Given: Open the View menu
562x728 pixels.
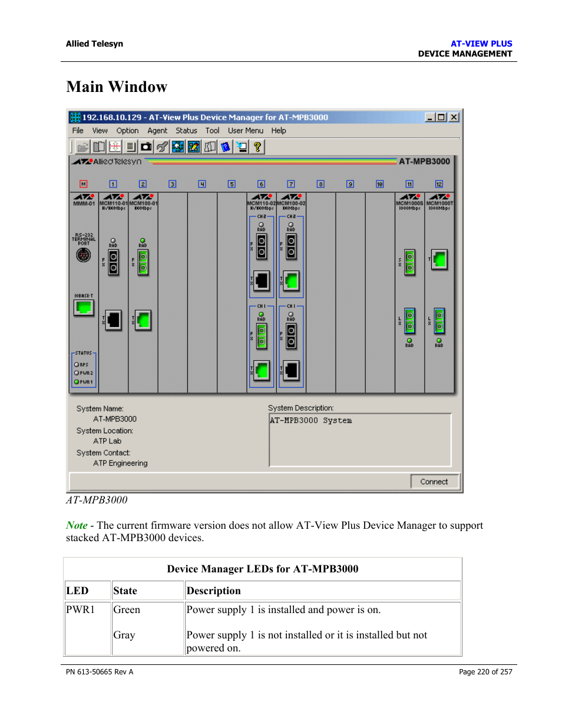Looking at the screenshot, I should click(100, 131).
